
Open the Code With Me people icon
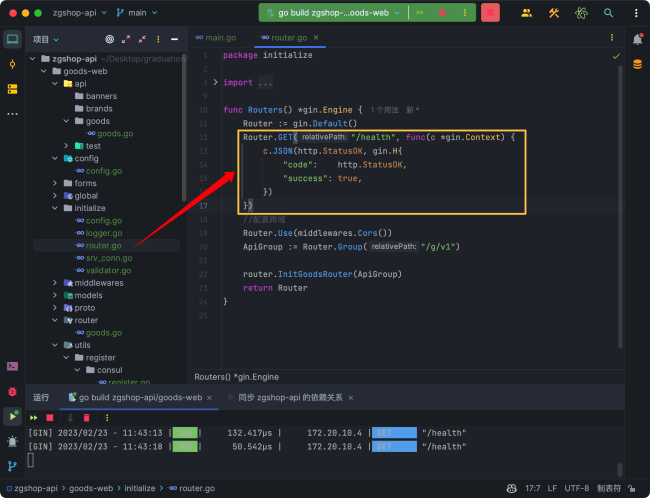point(526,13)
